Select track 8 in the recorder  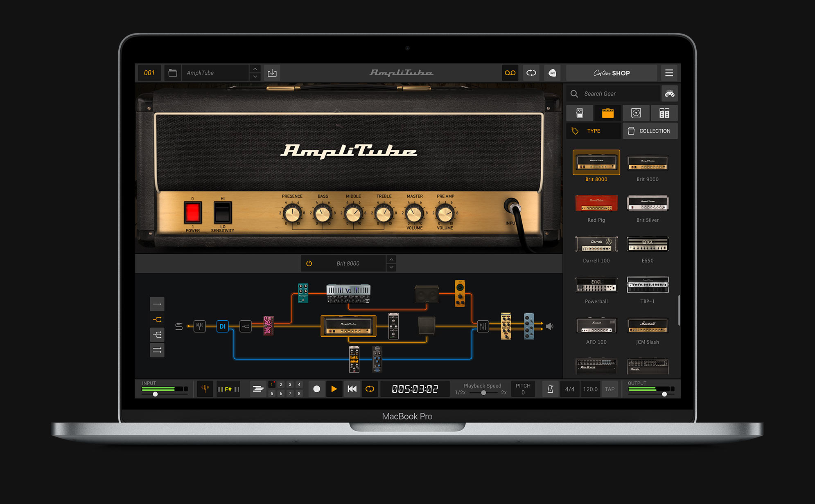tap(299, 394)
